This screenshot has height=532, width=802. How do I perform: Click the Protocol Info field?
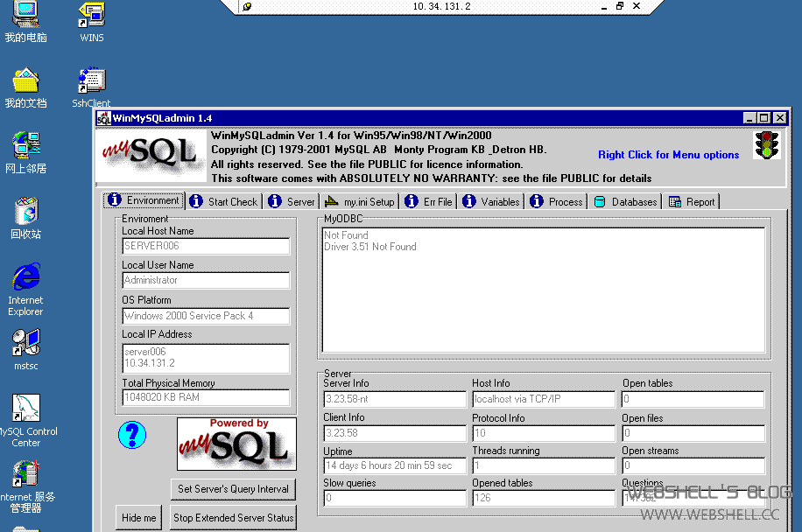tap(544, 433)
